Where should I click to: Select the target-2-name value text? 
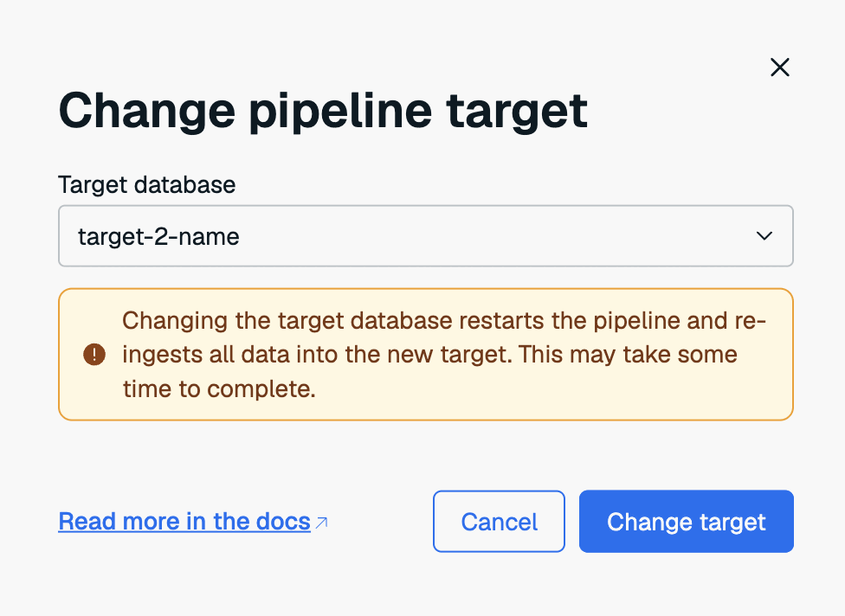pos(158,236)
